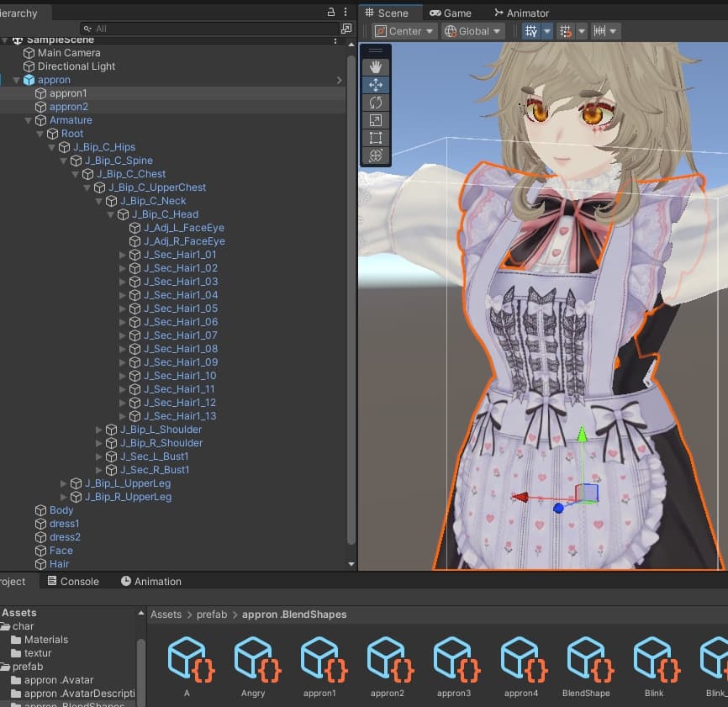Select appron1 in the hierarchy
The height and width of the screenshot is (707, 728).
[68, 93]
